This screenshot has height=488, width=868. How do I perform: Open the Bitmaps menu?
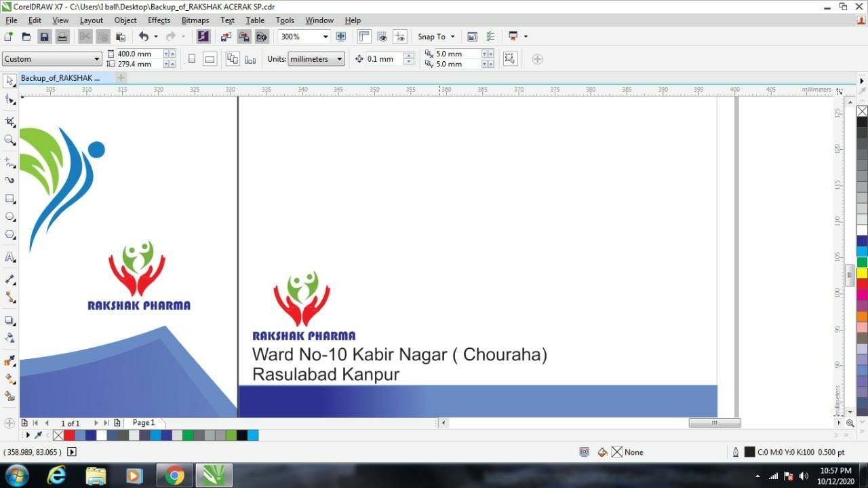[x=195, y=20]
